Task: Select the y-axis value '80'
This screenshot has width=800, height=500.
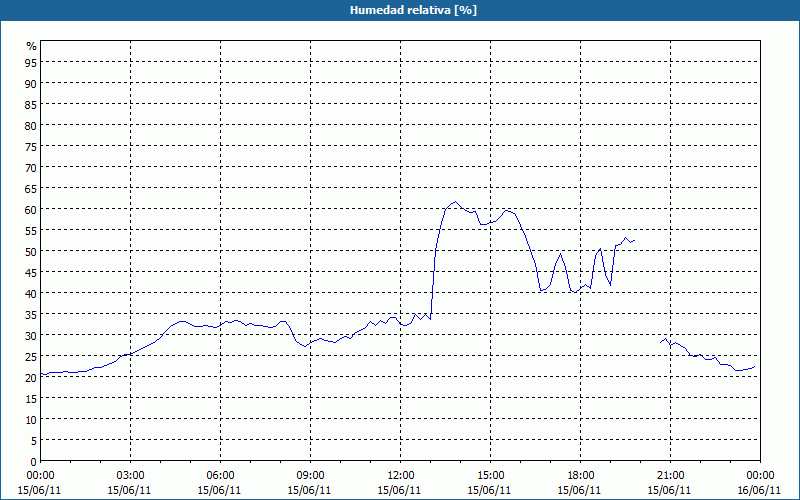Action: (31, 126)
